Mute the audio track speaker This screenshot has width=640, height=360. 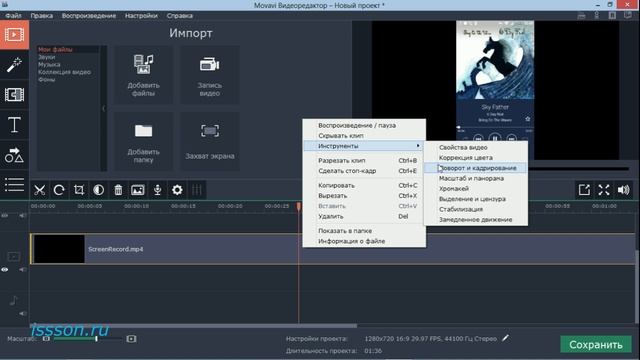(x=22, y=313)
